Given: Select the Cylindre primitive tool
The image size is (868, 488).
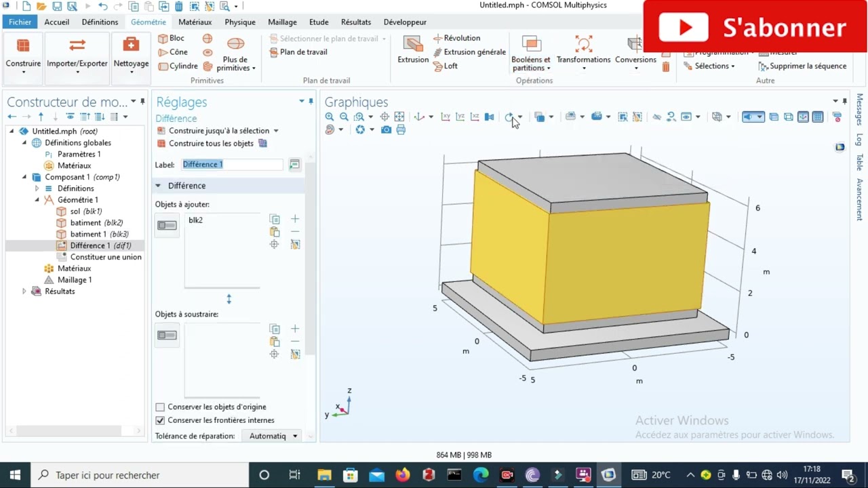Looking at the screenshot, I should (x=178, y=66).
